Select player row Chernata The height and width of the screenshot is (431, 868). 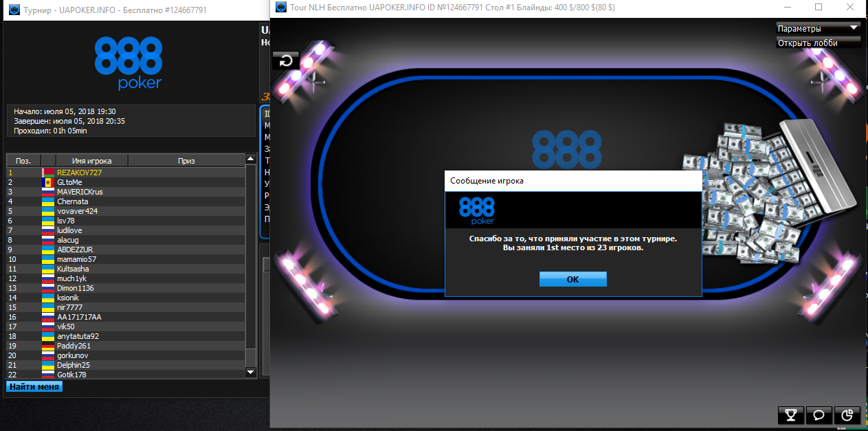[126, 201]
